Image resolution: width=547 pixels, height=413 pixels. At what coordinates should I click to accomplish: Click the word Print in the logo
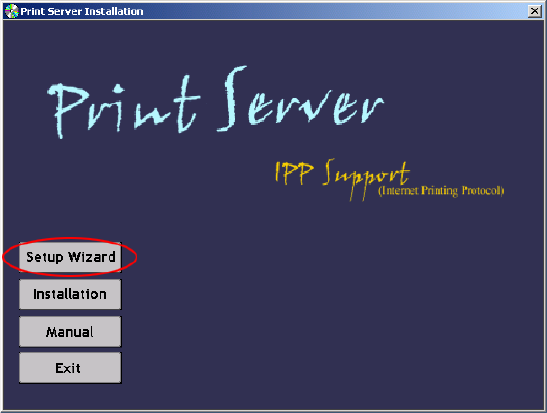tap(124, 106)
